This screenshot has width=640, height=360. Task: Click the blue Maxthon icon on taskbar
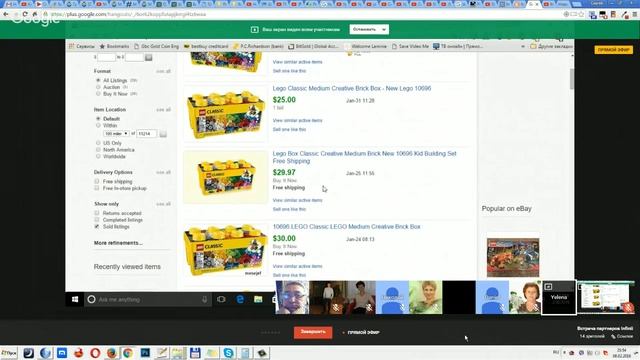pos(62,353)
